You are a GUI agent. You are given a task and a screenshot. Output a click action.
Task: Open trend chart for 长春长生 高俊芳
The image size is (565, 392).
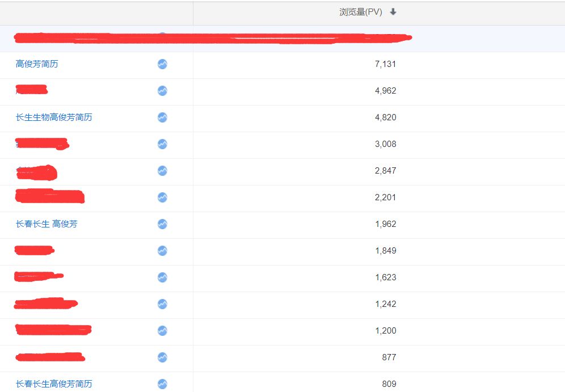tap(162, 224)
